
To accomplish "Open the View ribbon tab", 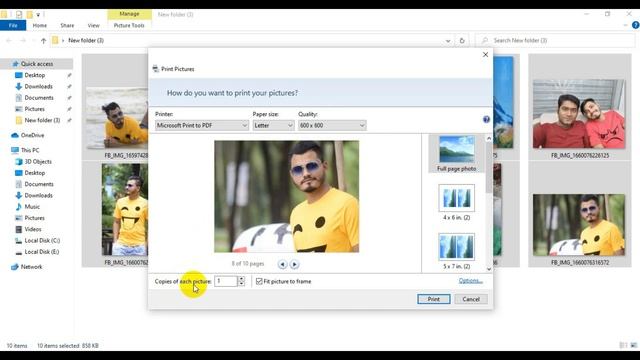I will (93, 25).
